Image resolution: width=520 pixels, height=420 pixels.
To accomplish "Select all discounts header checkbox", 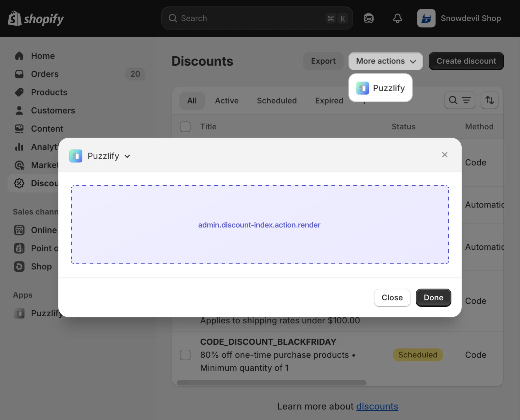I will pos(185,127).
